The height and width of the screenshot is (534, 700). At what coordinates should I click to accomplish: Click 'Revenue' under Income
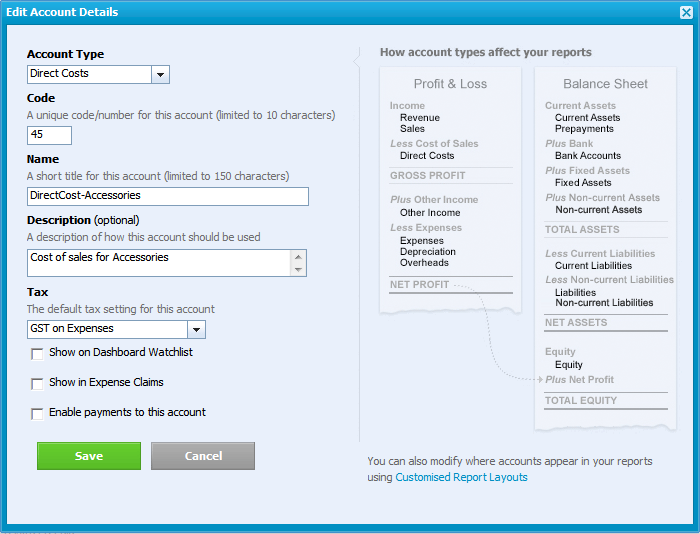tap(420, 118)
